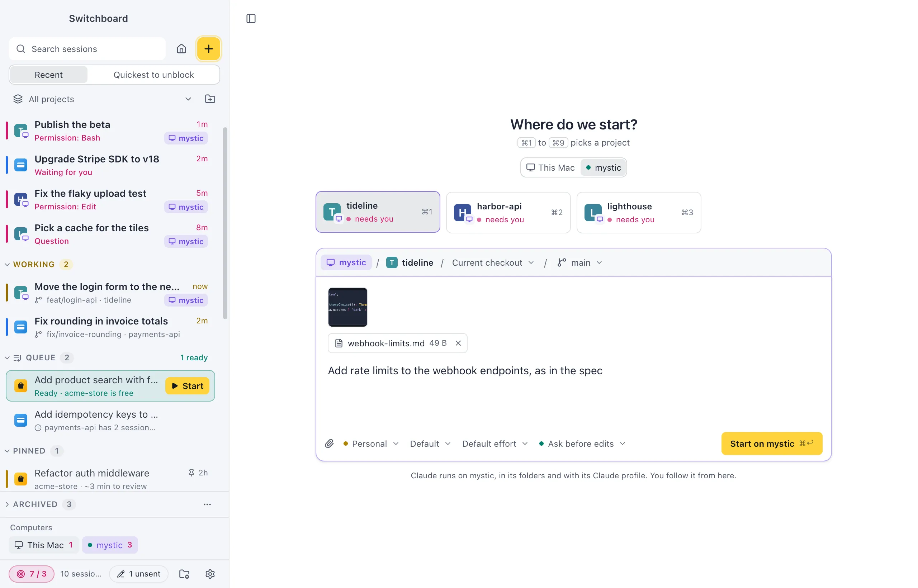918x588 pixels.
Task: Open the pasted code image thumbnail
Action: 348,307
